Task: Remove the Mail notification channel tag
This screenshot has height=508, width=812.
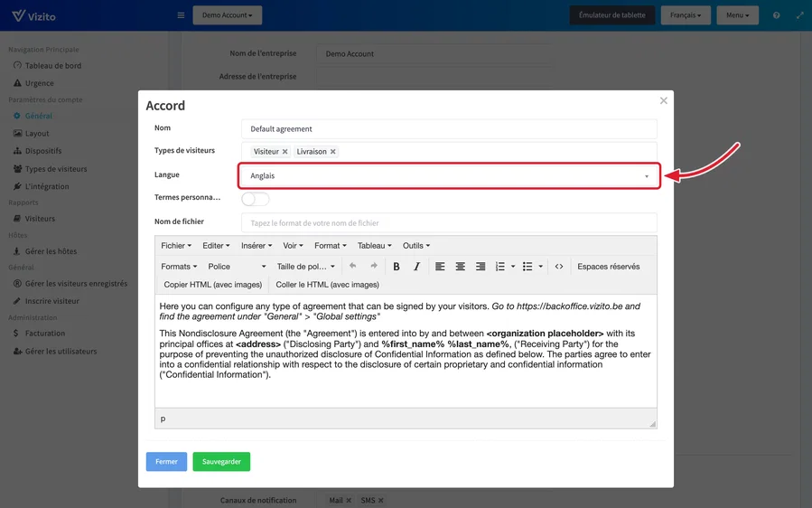Action: [x=349, y=500]
